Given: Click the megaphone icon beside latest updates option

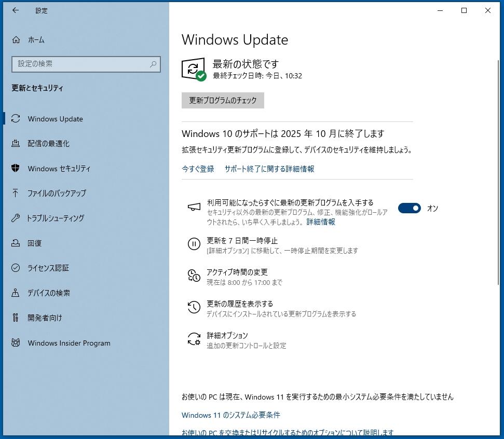Looking at the screenshot, I should pyautogui.click(x=194, y=207).
